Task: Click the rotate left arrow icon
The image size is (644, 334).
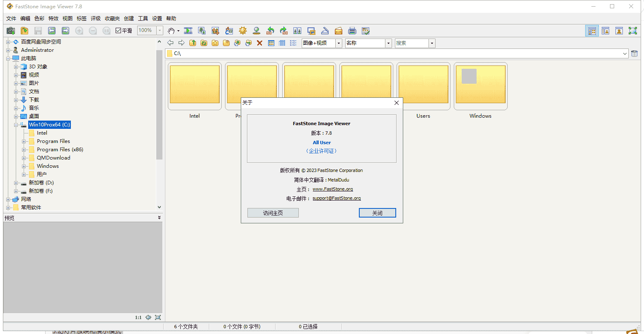Action: tap(270, 31)
